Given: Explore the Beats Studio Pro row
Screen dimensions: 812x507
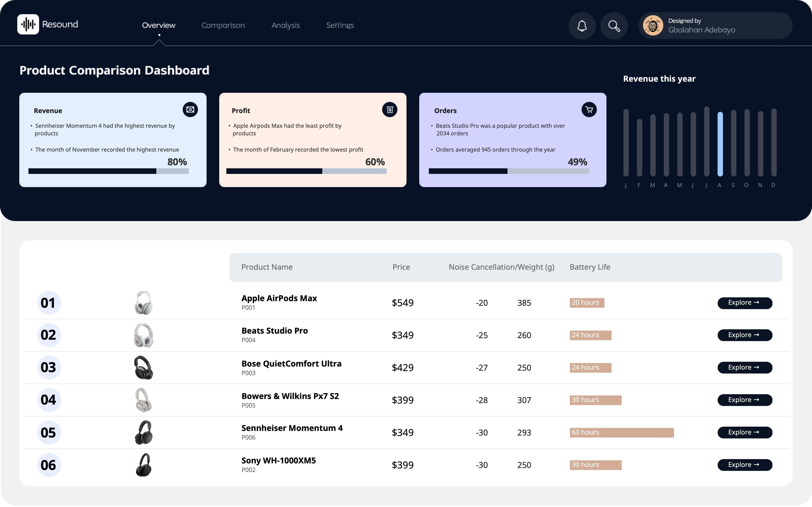Looking at the screenshot, I should [x=745, y=335].
